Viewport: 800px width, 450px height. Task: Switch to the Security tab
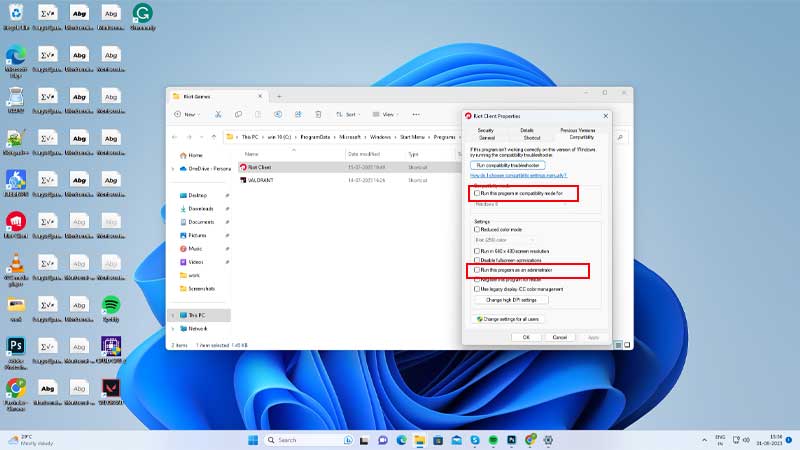[485, 130]
